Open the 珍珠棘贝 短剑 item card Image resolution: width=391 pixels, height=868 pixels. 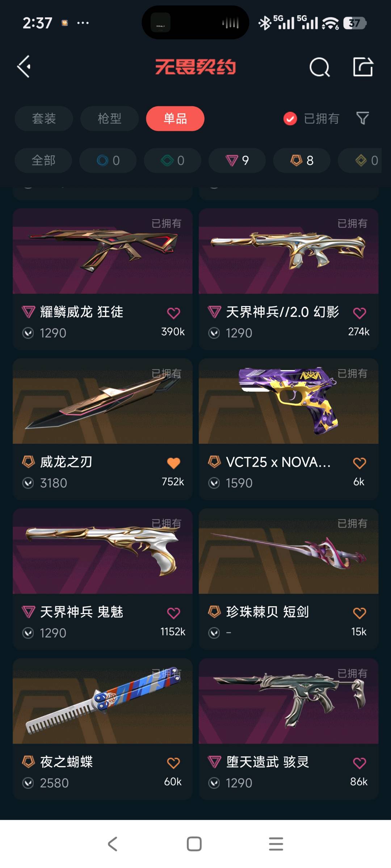coord(289,579)
